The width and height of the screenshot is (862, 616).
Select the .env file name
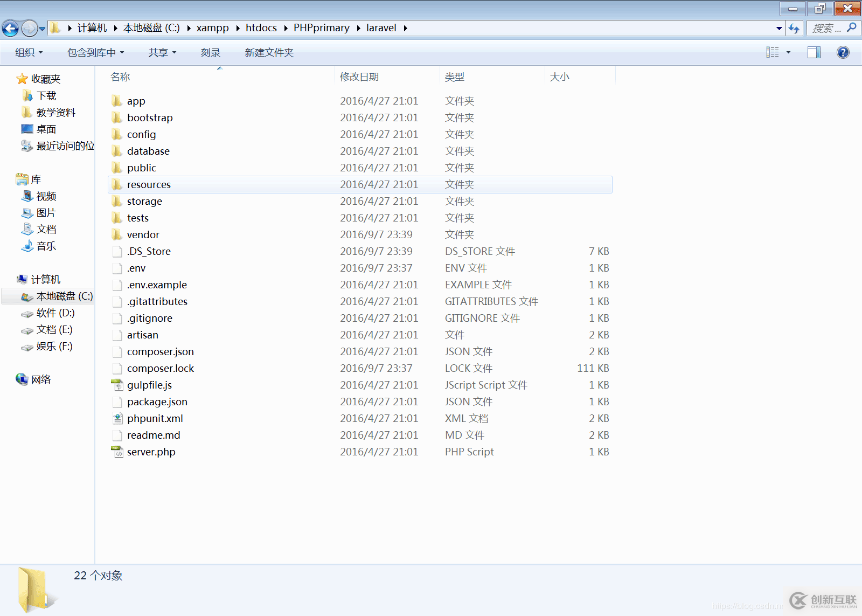136,268
